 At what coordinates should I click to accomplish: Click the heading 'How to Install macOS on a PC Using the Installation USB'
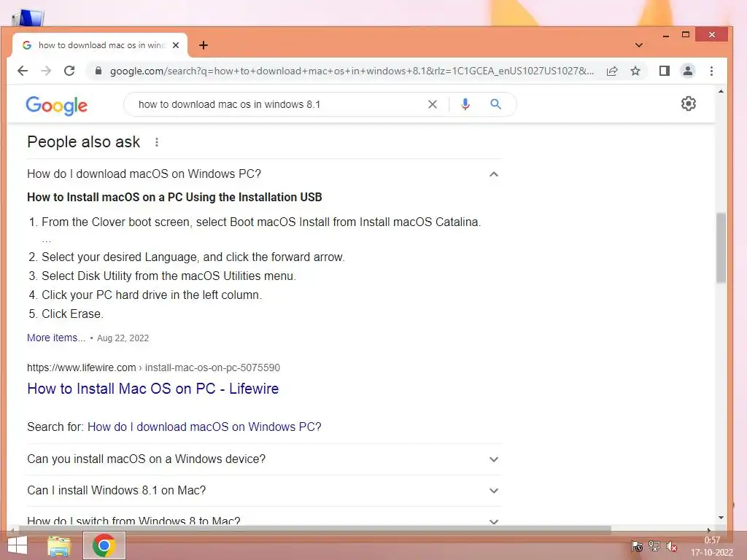[174, 197]
